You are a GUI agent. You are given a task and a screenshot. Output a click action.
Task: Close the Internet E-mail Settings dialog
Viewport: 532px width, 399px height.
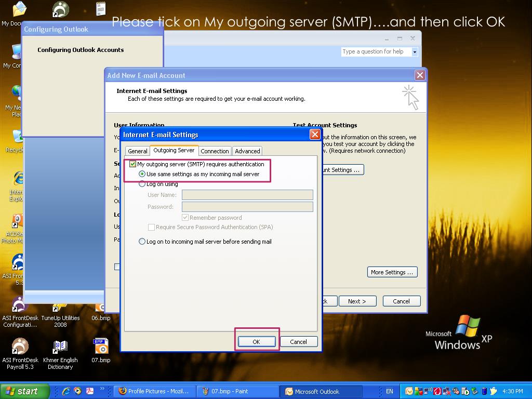coord(315,135)
